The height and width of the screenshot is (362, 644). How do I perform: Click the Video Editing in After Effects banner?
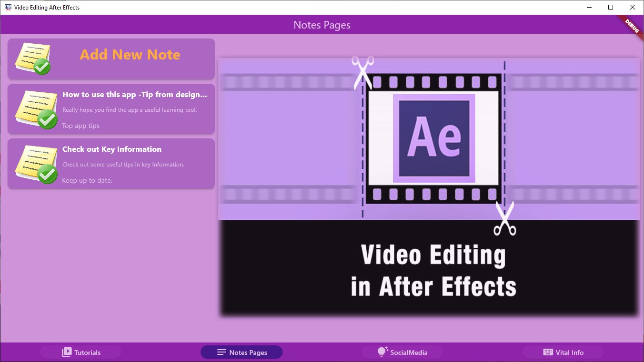click(429, 186)
